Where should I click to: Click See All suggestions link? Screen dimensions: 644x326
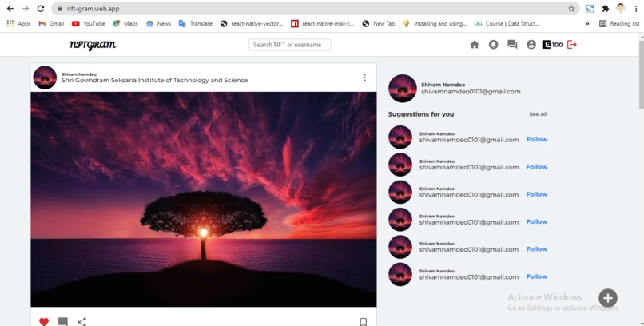pos(538,114)
